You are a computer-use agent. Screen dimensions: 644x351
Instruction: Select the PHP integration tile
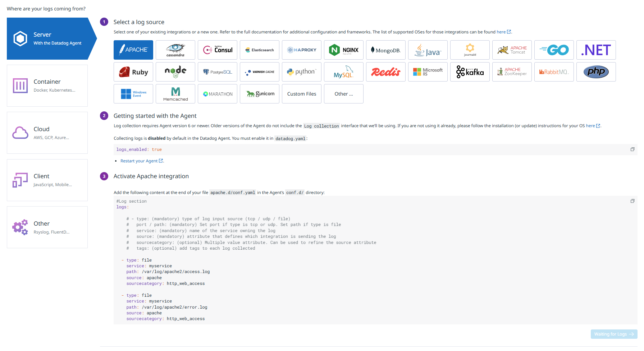click(596, 72)
